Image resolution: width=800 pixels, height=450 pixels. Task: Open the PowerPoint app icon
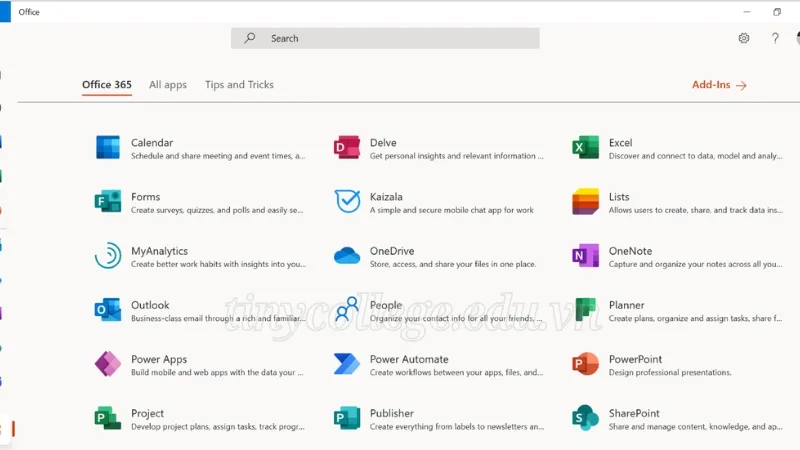point(585,364)
